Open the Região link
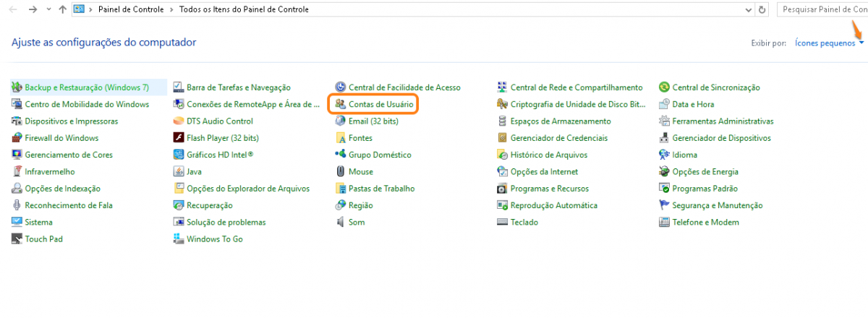Image resolution: width=868 pixels, height=318 pixels. 361,205
